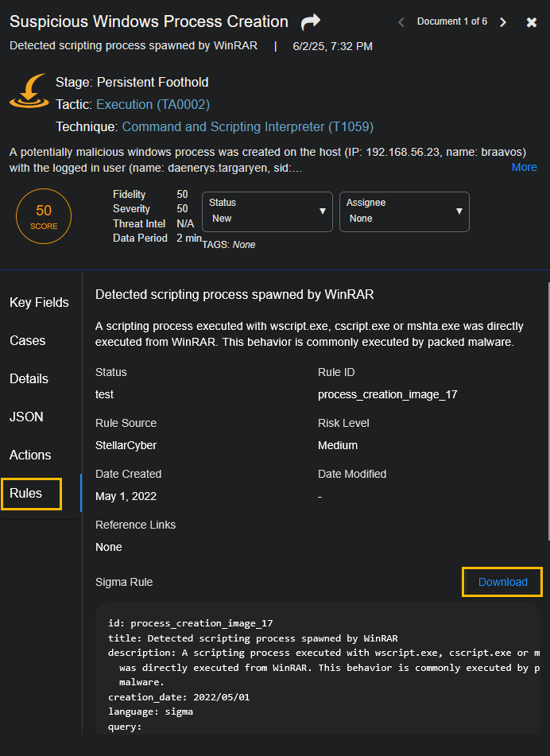Switch to the Key Fields tab

click(x=39, y=302)
